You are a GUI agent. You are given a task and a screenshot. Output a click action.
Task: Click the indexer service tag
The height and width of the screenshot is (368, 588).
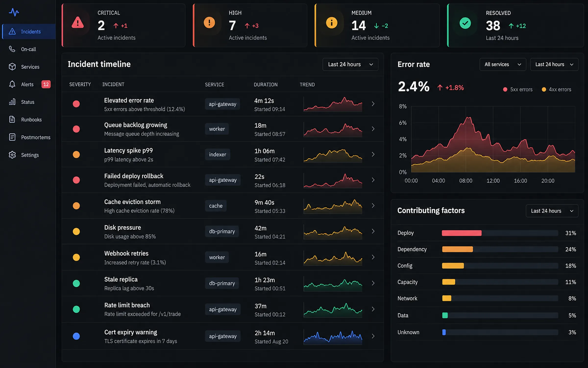coord(218,154)
